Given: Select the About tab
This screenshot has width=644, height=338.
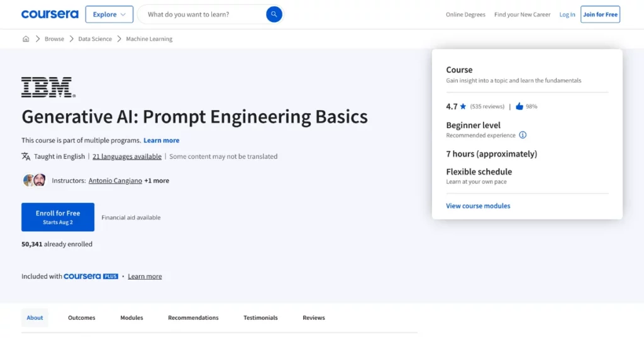Looking at the screenshot, I should click(x=35, y=318).
